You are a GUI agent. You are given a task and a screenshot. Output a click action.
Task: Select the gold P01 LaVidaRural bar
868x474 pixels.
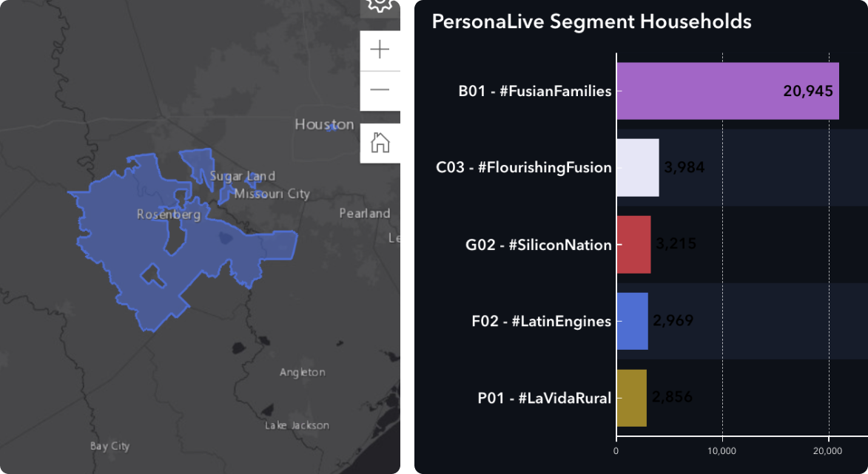point(632,398)
